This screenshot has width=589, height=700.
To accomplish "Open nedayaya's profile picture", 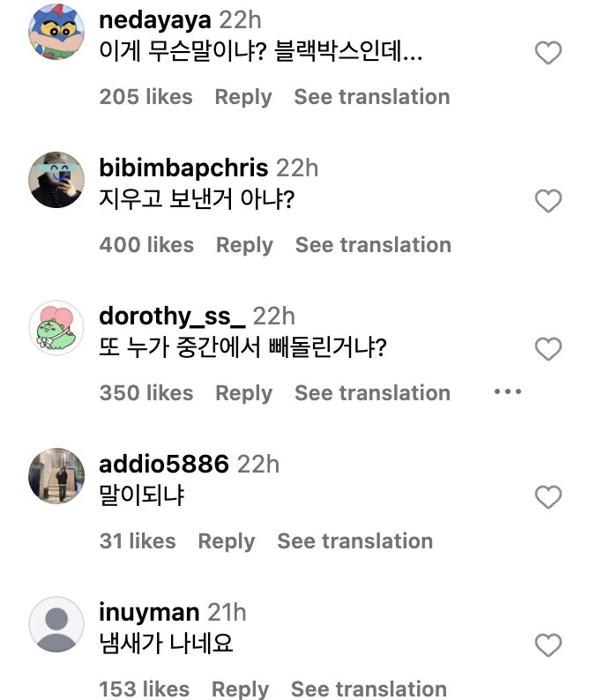I will coord(56,33).
